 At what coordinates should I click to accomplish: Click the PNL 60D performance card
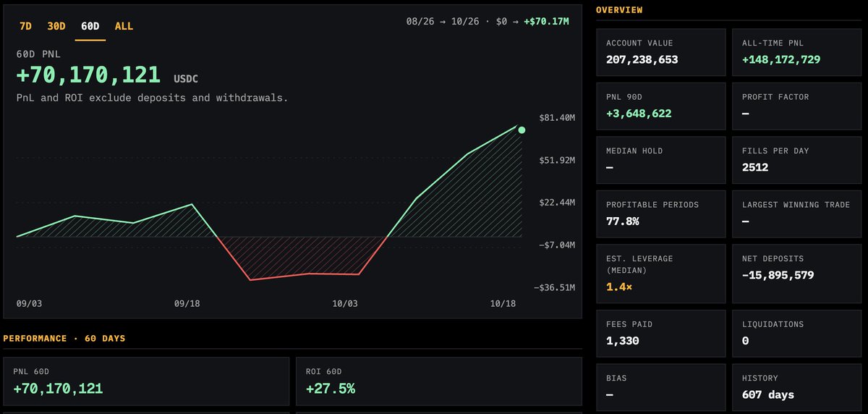(146, 381)
